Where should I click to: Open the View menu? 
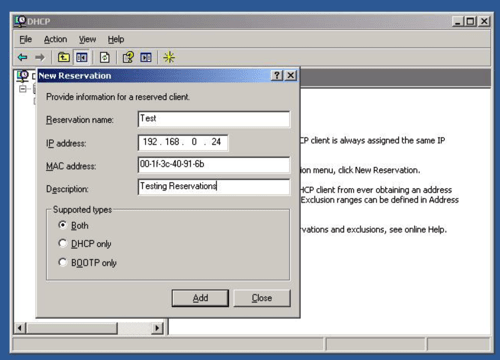[87, 39]
